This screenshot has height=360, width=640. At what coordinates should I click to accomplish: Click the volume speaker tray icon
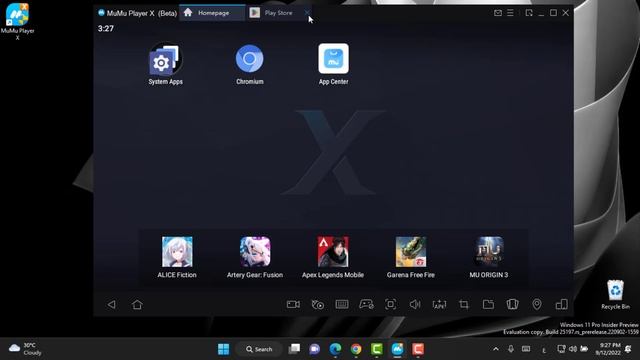(x=573, y=349)
